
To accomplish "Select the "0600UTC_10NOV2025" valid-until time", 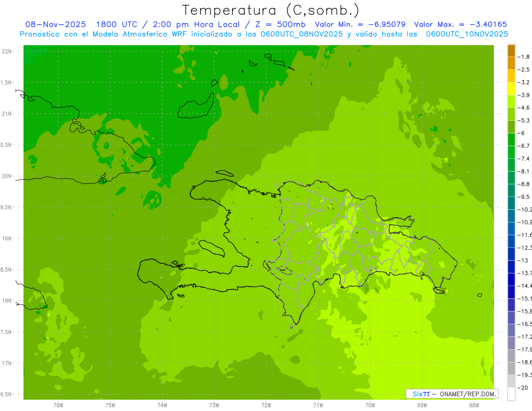I will [467, 34].
